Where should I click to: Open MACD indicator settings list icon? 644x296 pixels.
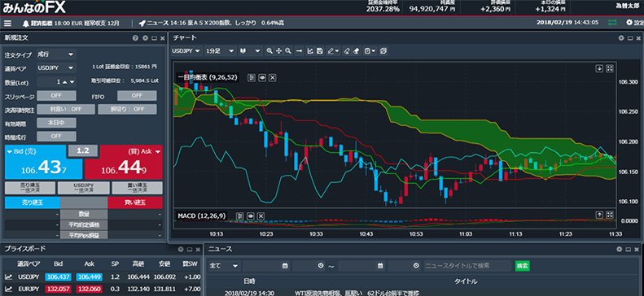coord(240,215)
